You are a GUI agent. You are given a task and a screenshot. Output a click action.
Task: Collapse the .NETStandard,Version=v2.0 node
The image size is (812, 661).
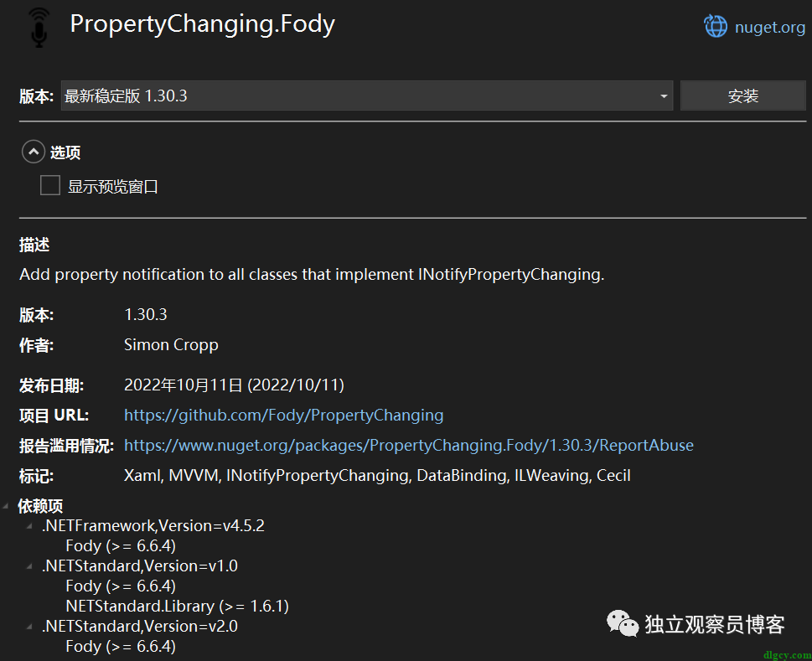pyautogui.click(x=29, y=627)
